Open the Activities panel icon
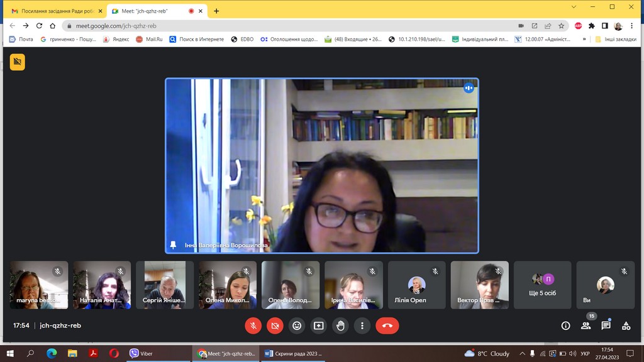Image resolution: width=644 pixels, height=362 pixels. pos(626,326)
